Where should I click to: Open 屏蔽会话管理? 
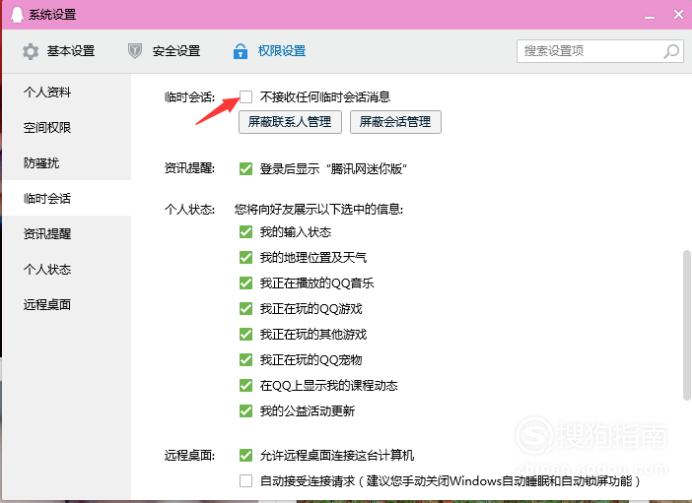pyautogui.click(x=395, y=122)
